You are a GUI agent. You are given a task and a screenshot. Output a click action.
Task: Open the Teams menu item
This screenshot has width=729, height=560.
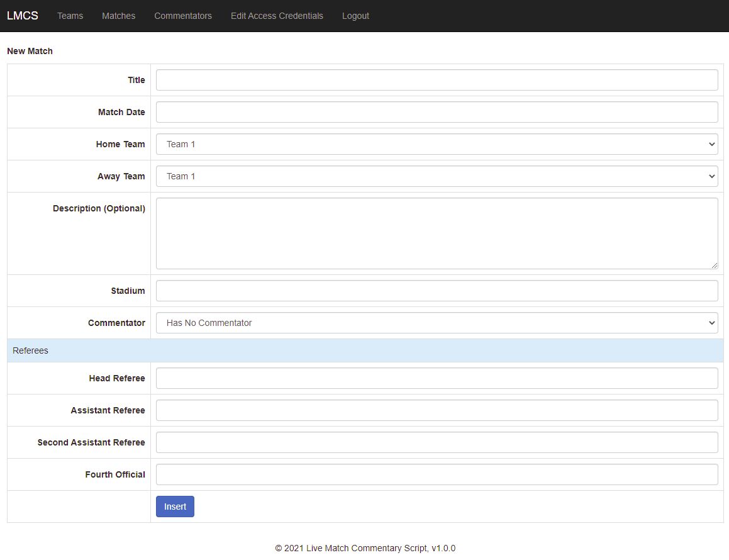70,16
